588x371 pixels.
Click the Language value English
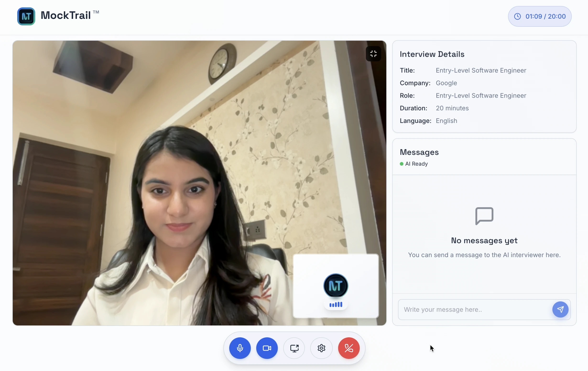coord(446,121)
